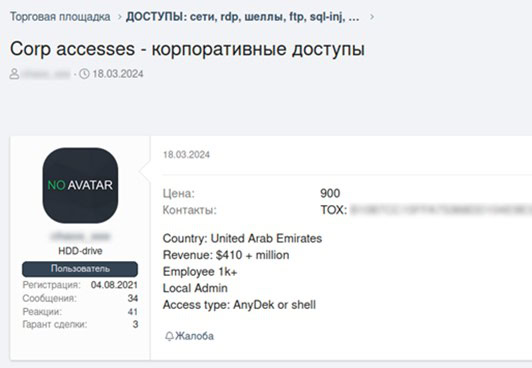Image resolution: width=532 pixels, height=368 pixels.
Task: Click the thread title Corp accesses
Action: (187, 49)
